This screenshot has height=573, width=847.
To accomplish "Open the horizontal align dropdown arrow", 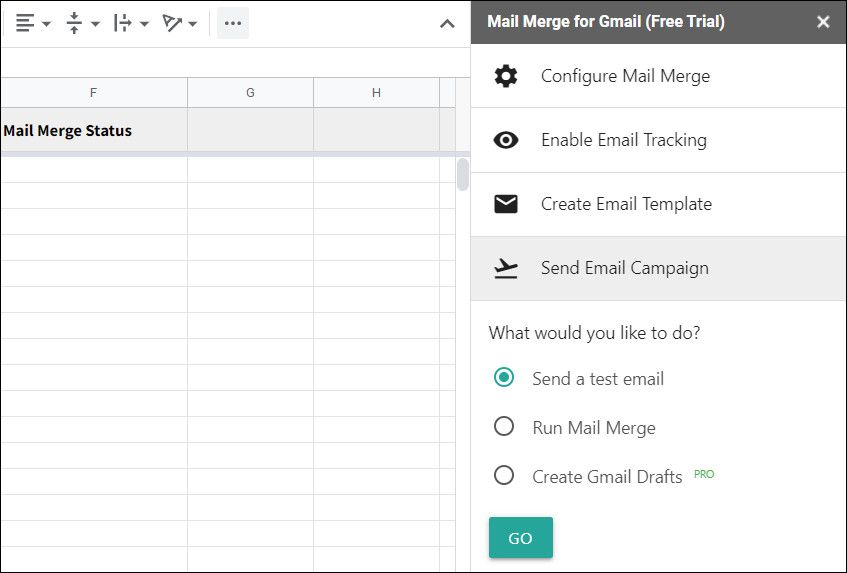I will click(x=46, y=24).
